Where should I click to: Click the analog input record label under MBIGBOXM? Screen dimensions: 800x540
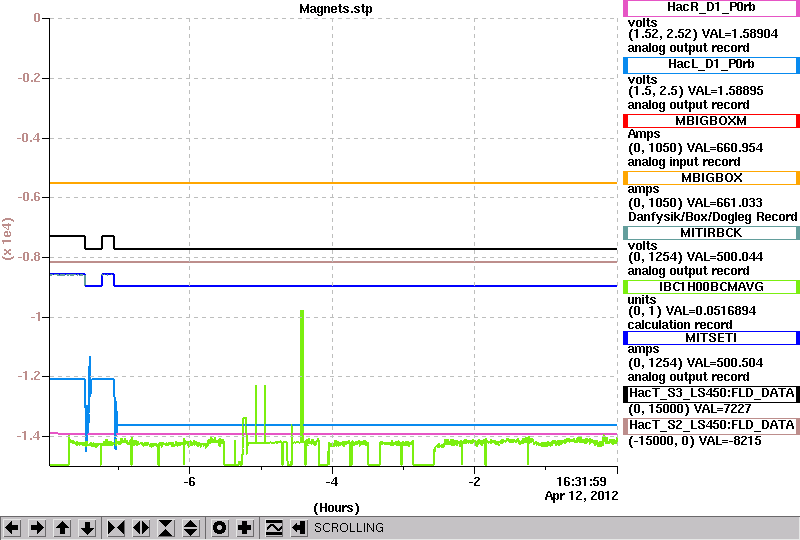(x=684, y=162)
